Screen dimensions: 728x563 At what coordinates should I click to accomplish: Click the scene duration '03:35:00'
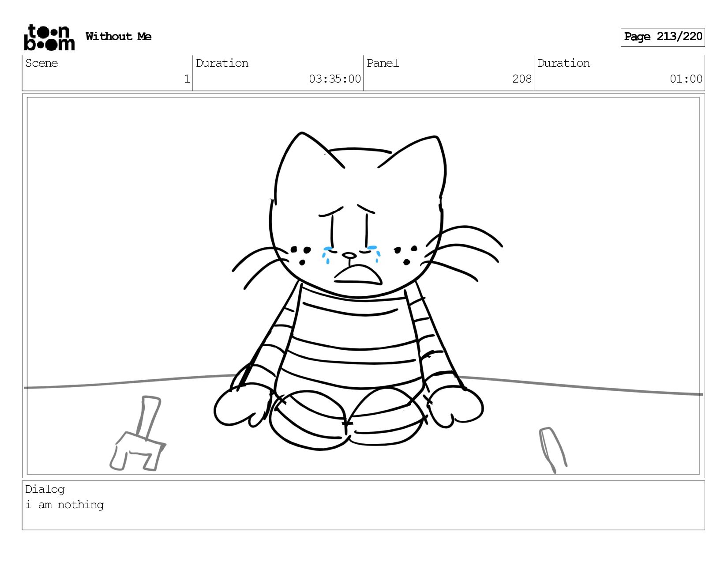[x=335, y=79]
